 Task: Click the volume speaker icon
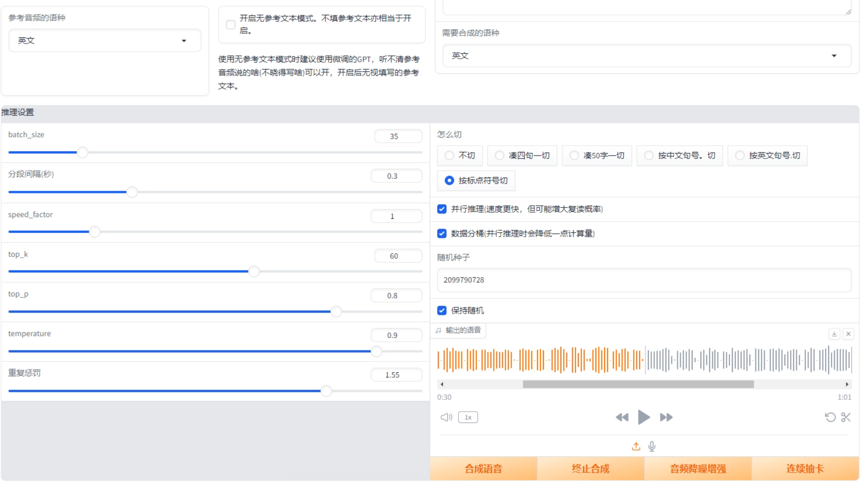coord(446,417)
